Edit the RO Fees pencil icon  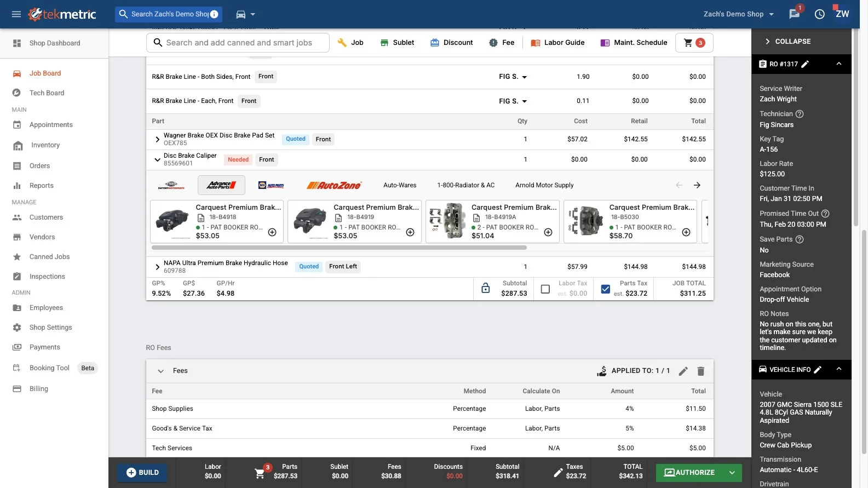(x=683, y=371)
